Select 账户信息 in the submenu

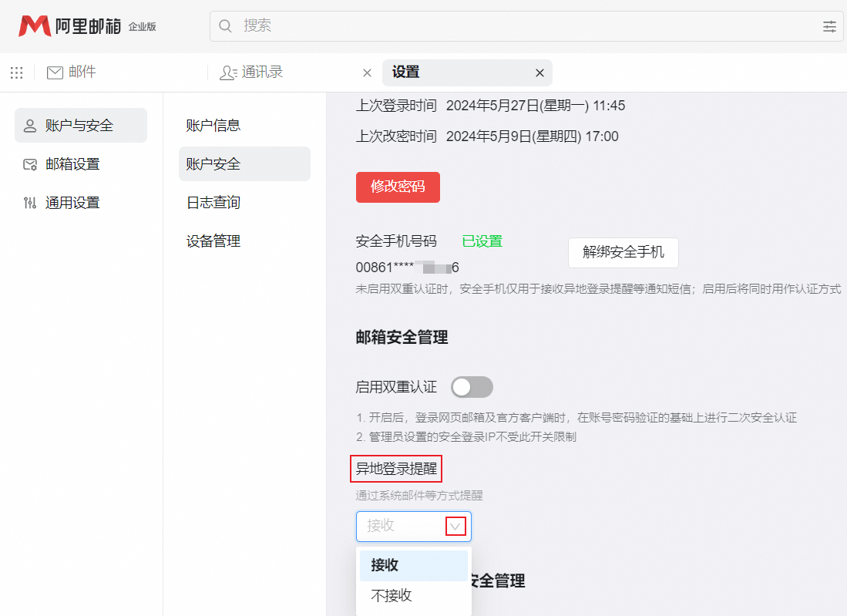213,126
